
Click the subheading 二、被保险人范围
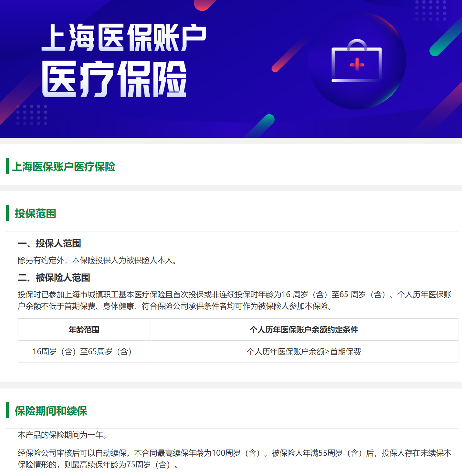click(x=54, y=277)
